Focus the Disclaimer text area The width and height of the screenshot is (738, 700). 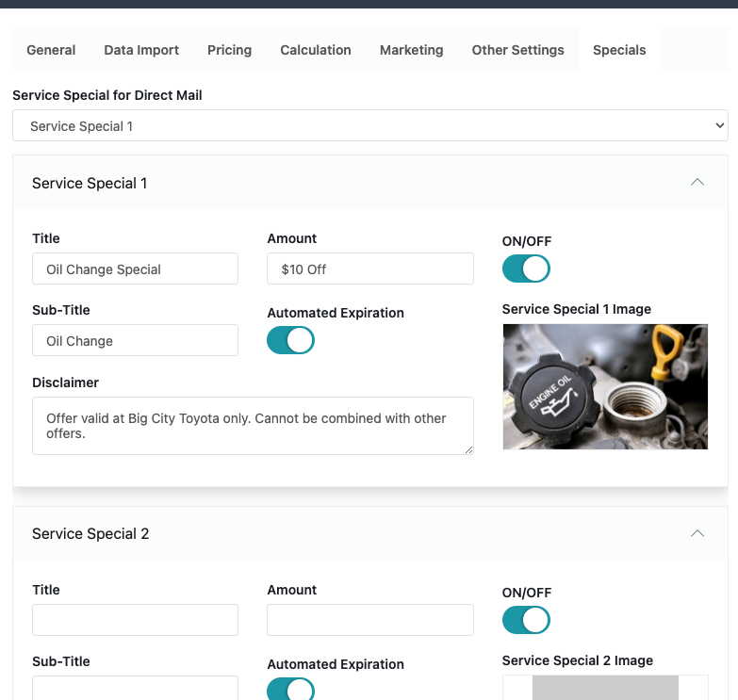[x=253, y=426]
